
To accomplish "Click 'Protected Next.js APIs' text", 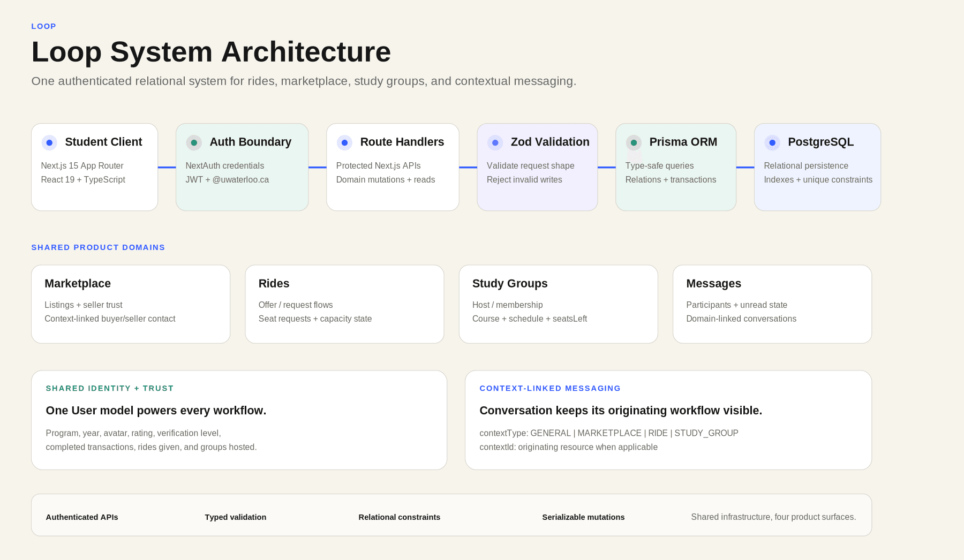I will pos(379,166).
